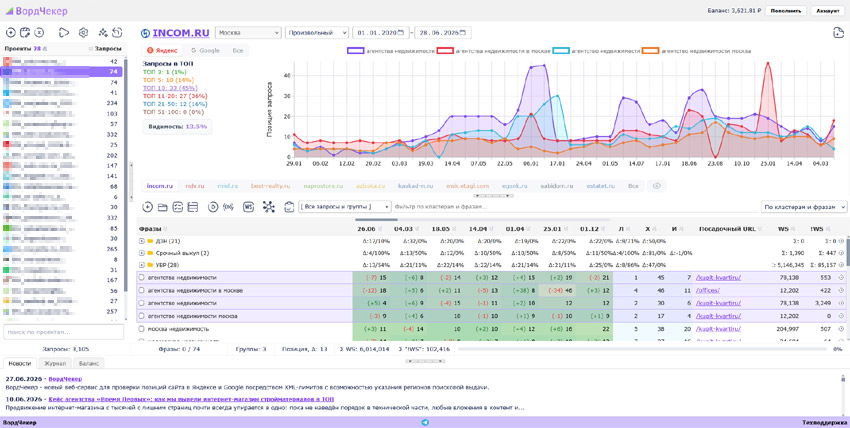
Task: Open the Журнал tab
Action: (x=54, y=364)
